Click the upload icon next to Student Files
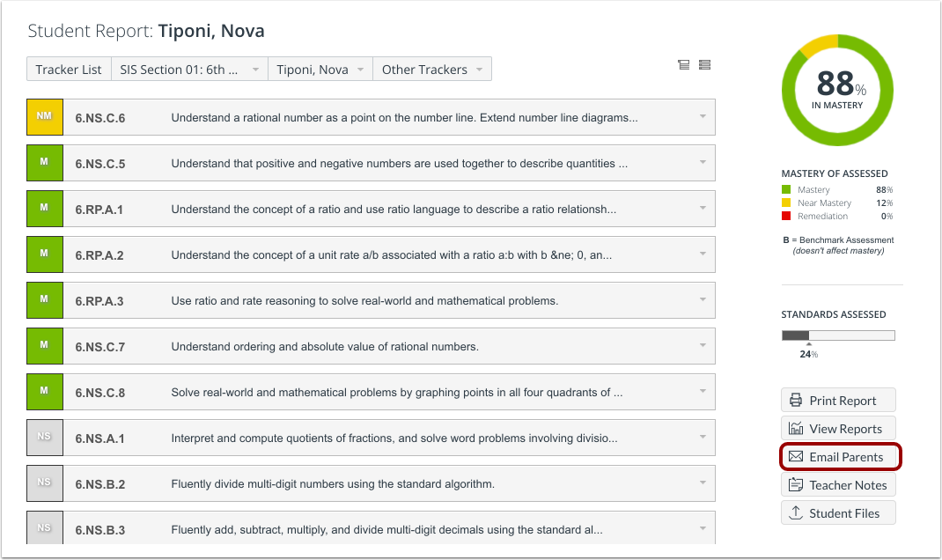942x560 pixels. (798, 512)
